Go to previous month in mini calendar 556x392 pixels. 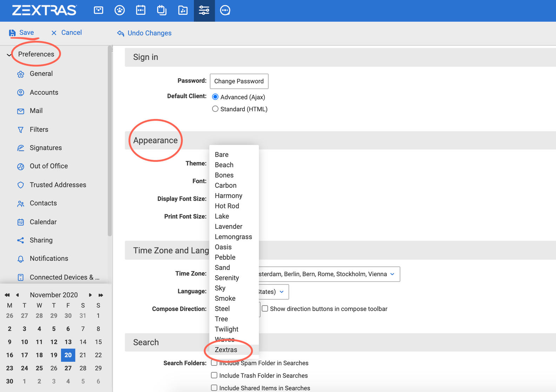(x=18, y=295)
